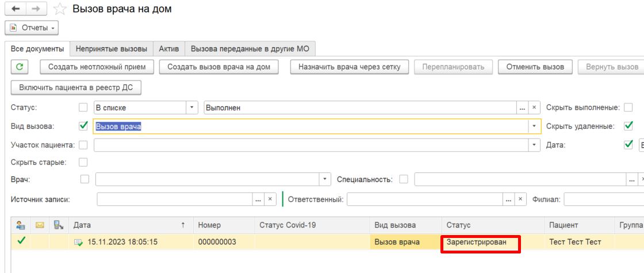Viewport: 644px width, 273px height.
Task: Add page to favorites with star icon
Action: click(59, 9)
